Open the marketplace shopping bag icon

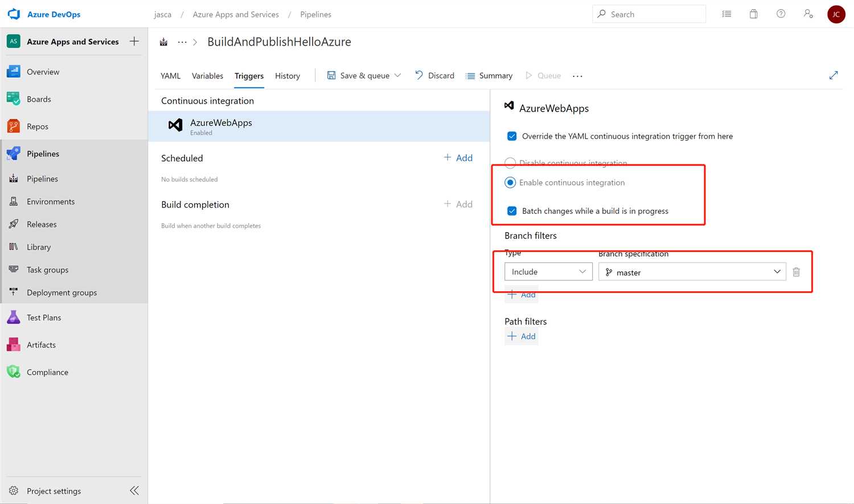coord(754,14)
